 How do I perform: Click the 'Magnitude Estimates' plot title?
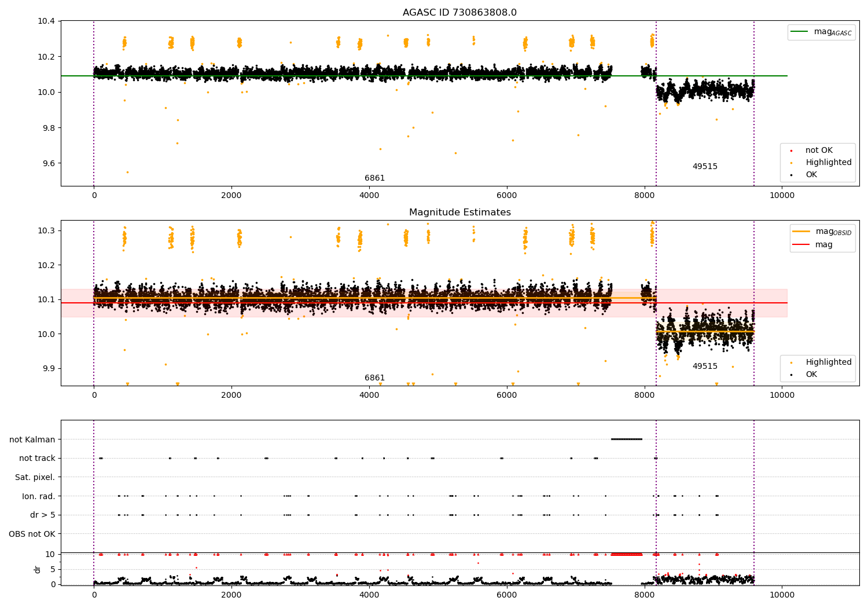coord(460,213)
